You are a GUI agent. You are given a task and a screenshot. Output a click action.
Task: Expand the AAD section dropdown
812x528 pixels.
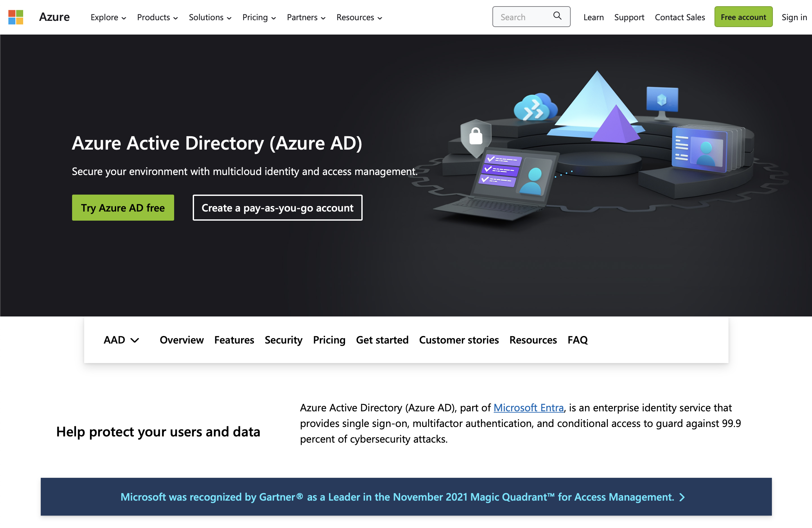tap(121, 340)
